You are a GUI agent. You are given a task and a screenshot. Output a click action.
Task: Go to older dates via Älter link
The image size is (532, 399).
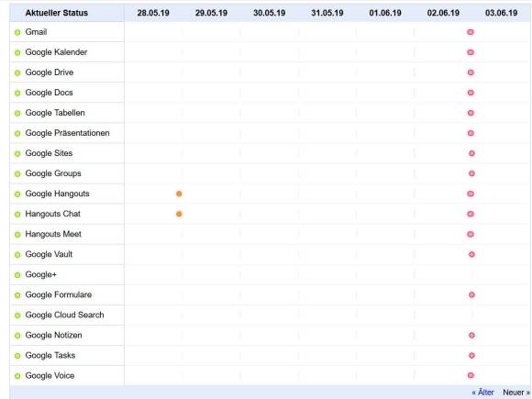tap(482, 393)
